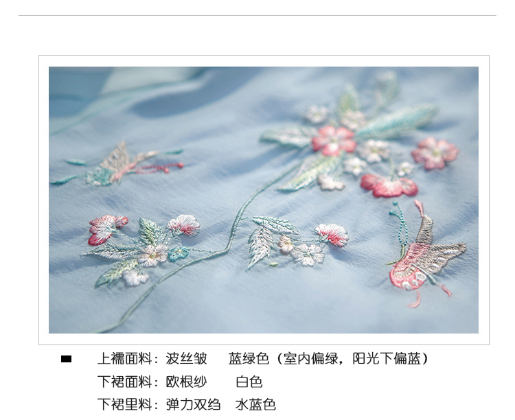Click the 白色 color text
The image size is (515, 420).
[x=249, y=382]
